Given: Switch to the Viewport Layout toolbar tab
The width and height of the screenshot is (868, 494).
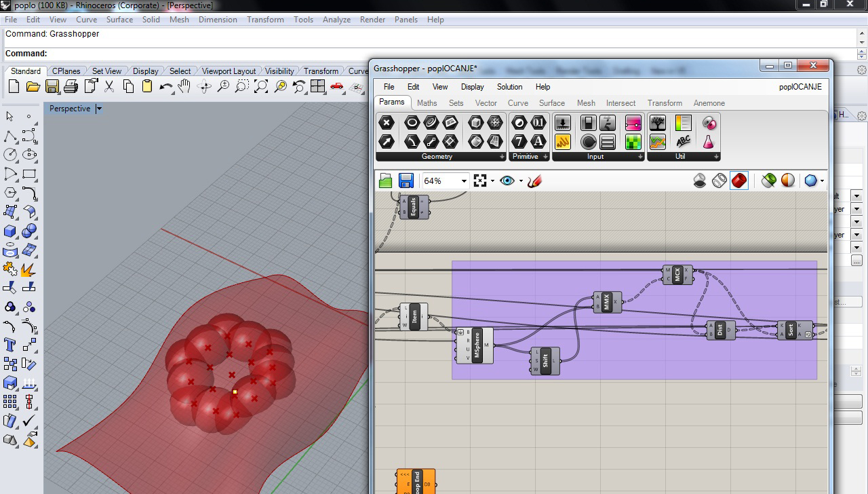Looking at the screenshot, I should click(229, 71).
